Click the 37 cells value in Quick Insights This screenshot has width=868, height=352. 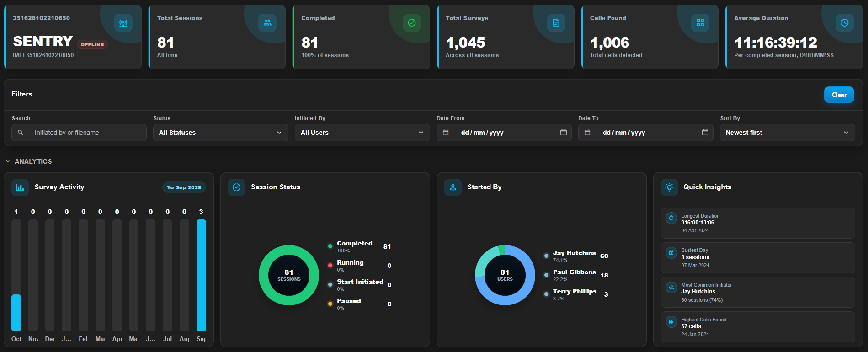coord(691,326)
